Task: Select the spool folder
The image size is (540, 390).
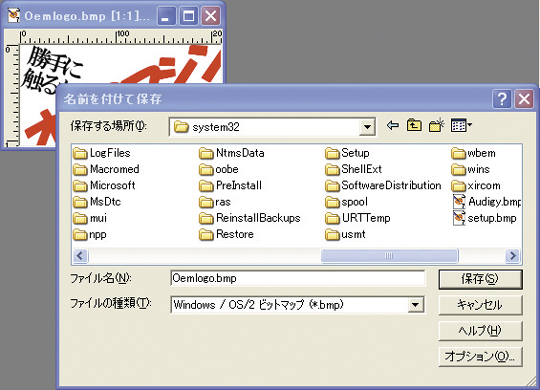Action: (346, 202)
